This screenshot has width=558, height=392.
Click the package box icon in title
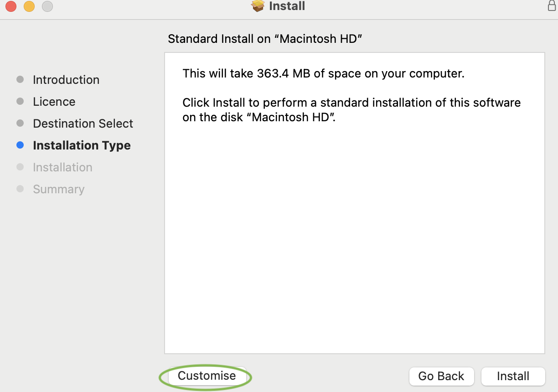[258, 6]
